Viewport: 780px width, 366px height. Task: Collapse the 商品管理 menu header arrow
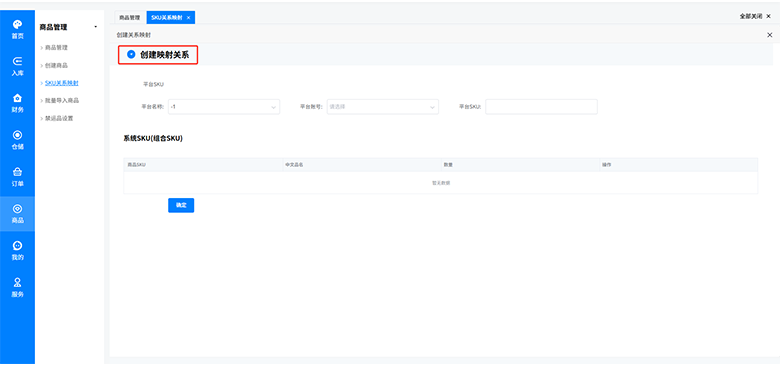(96, 27)
